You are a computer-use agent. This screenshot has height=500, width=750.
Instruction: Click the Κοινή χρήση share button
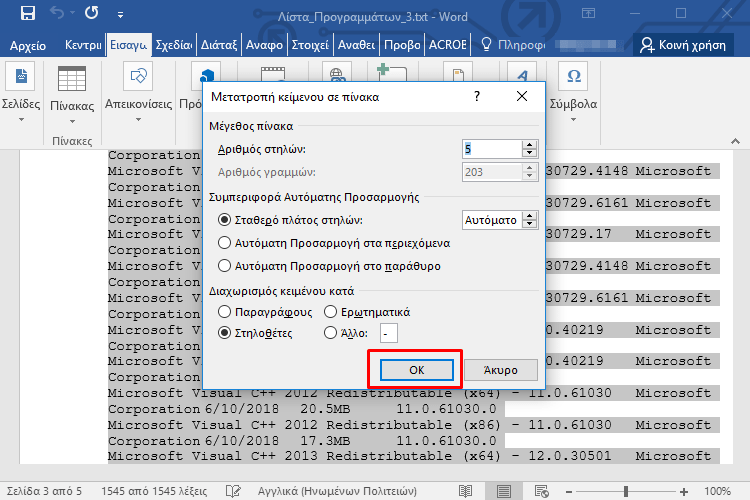coord(683,45)
